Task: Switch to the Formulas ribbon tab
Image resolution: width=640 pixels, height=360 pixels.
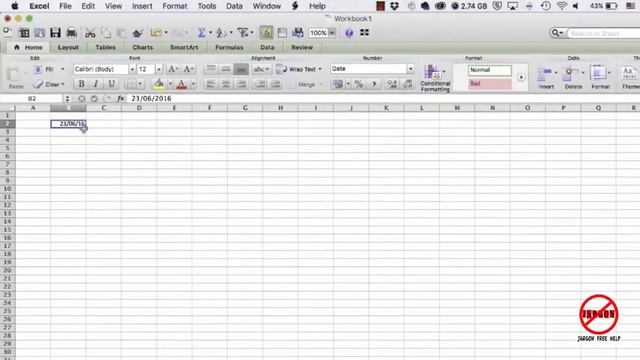Action: [229, 47]
